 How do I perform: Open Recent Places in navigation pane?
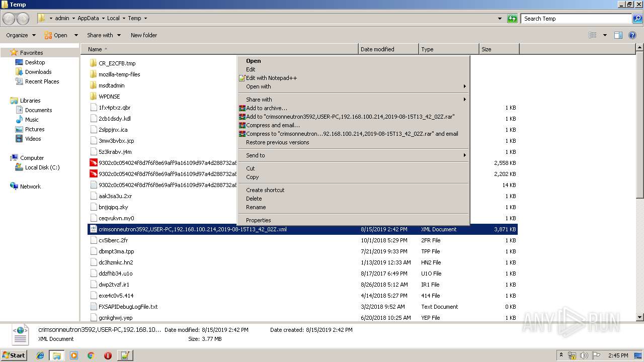pyautogui.click(x=42, y=81)
